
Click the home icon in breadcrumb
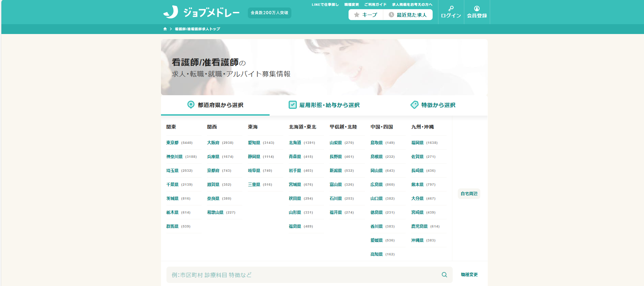165,29
